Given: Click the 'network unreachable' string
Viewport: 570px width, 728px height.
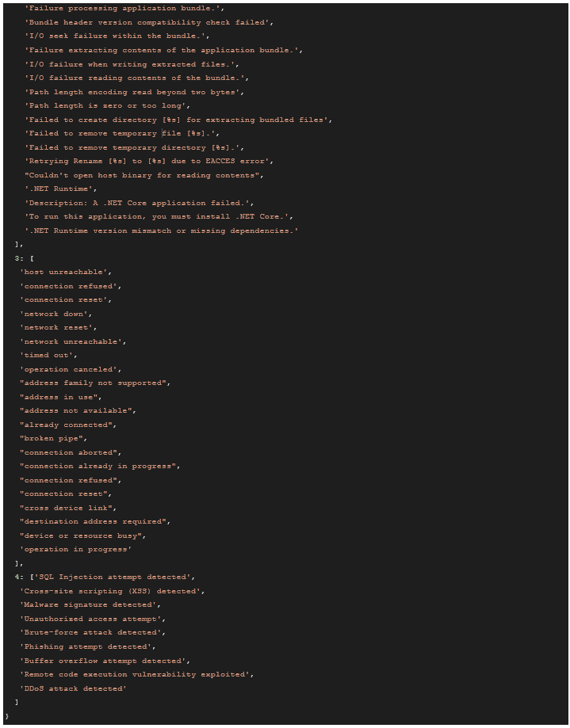Looking at the screenshot, I should pyautogui.click(x=73, y=342).
